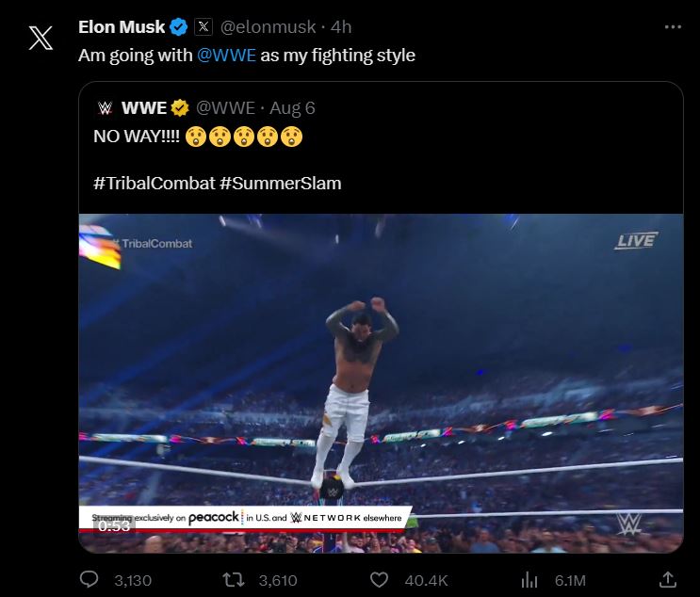Click the WWE display name in quote

(x=144, y=108)
